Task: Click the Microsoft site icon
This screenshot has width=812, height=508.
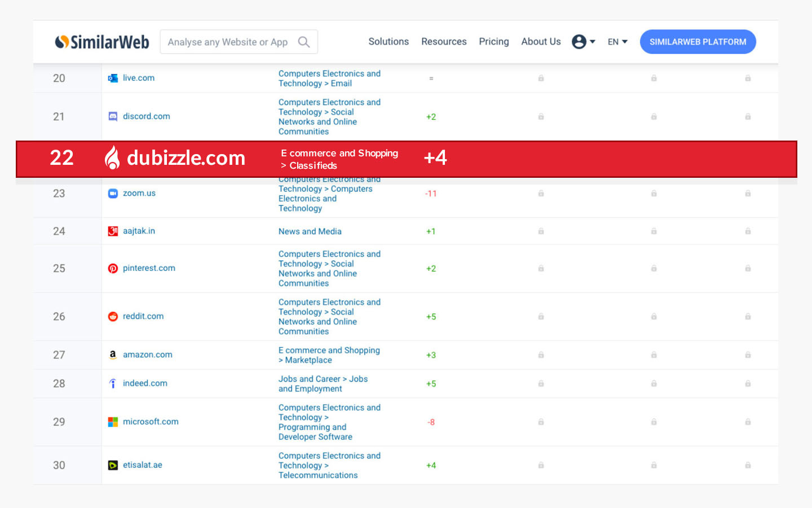Action: (x=113, y=422)
